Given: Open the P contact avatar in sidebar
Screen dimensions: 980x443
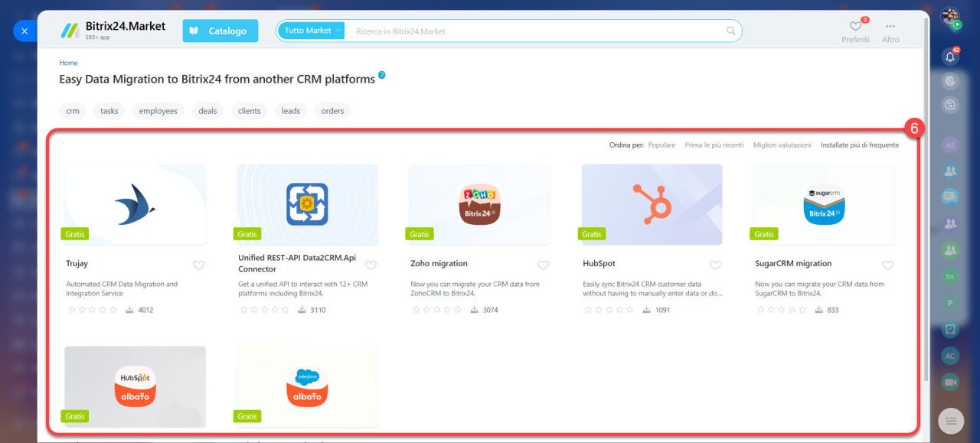Looking at the screenshot, I should pos(950,302).
